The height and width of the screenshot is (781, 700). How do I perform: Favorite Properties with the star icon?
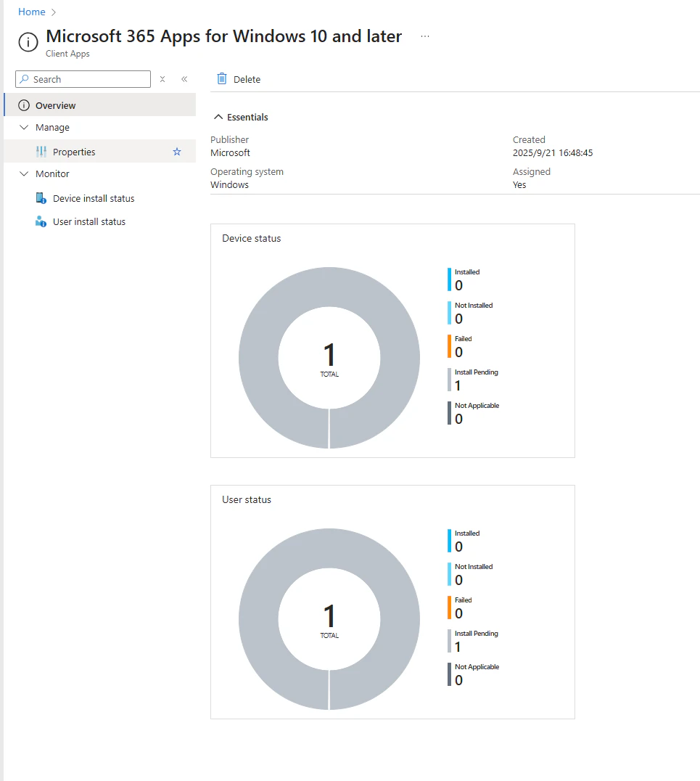tap(177, 152)
